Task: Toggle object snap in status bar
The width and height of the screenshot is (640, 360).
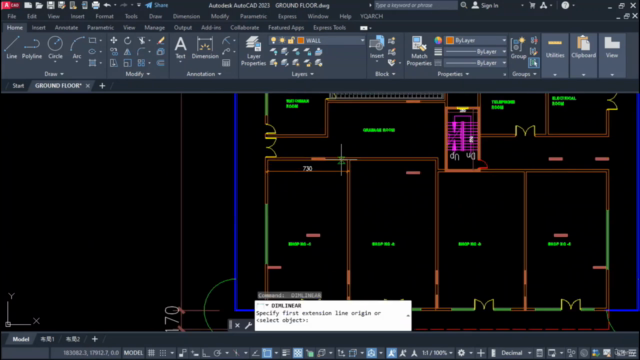Action: point(267,353)
